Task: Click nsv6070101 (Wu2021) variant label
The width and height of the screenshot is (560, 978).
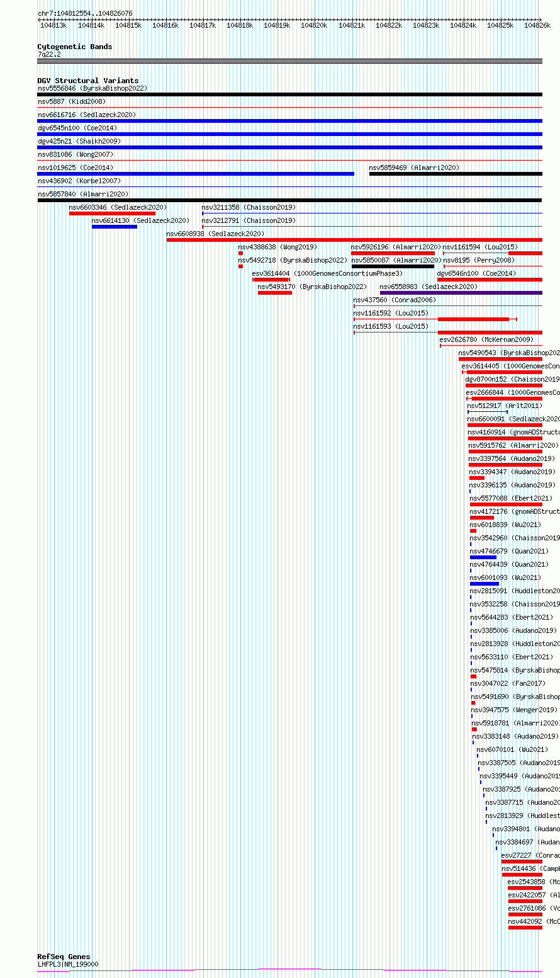Action: click(x=512, y=749)
